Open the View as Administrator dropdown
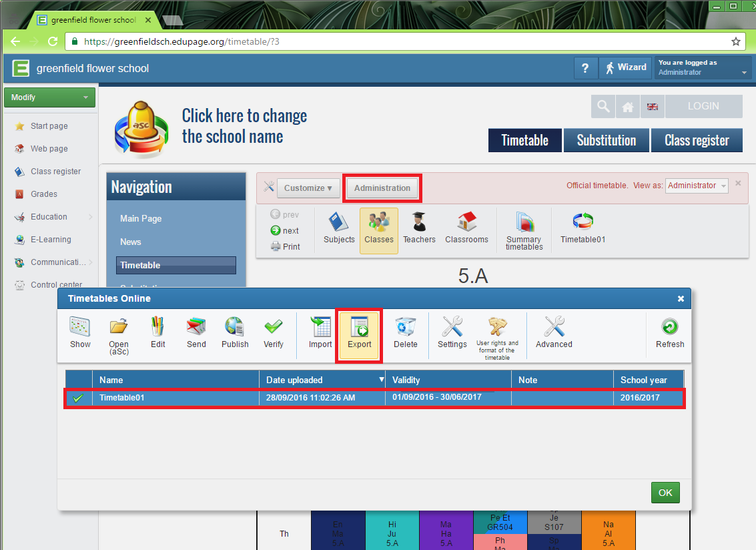The image size is (756, 550). (x=697, y=186)
